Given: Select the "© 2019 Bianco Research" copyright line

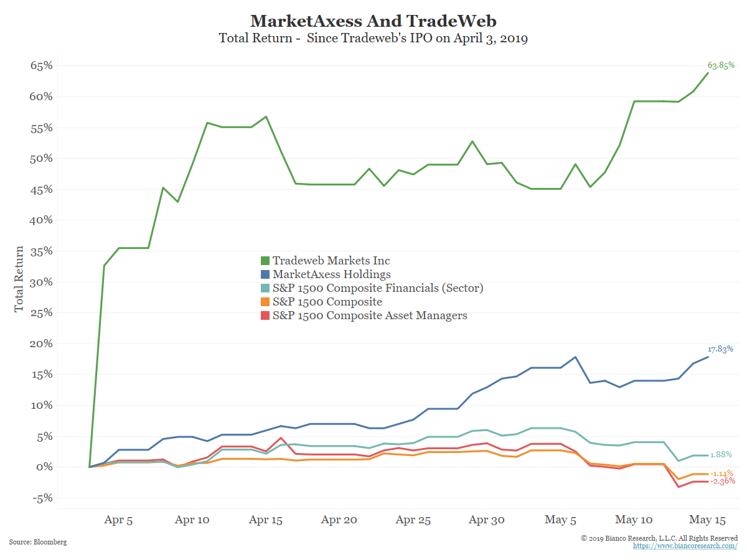Looking at the screenshot, I should [x=659, y=538].
